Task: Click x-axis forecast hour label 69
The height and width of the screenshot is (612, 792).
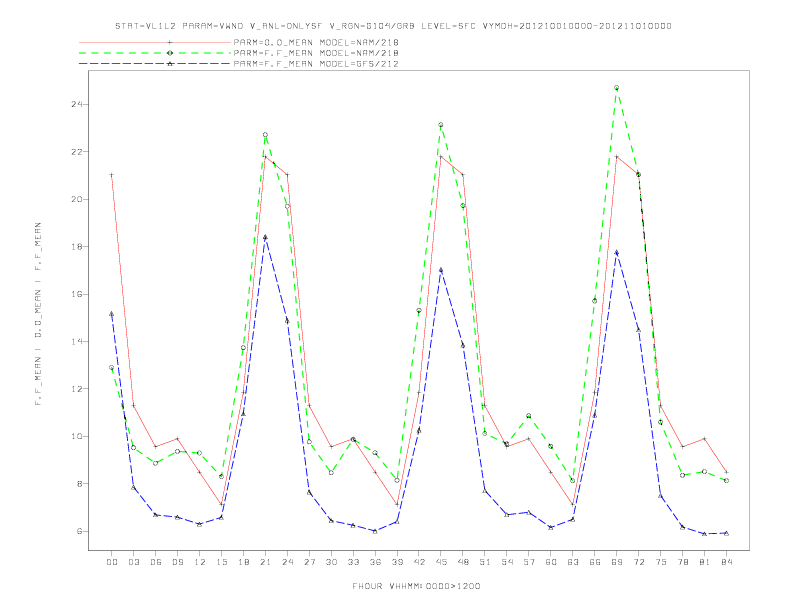Action: point(617,562)
